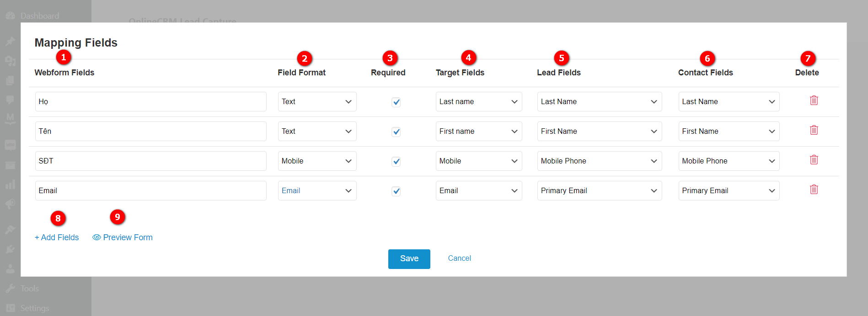Click the Delete column header
This screenshot has width=868, height=316.
click(x=807, y=73)
